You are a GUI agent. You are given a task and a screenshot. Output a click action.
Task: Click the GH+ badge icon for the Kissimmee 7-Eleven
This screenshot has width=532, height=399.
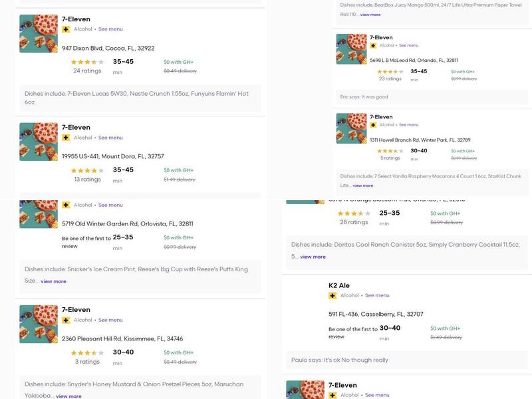point(66,320)
